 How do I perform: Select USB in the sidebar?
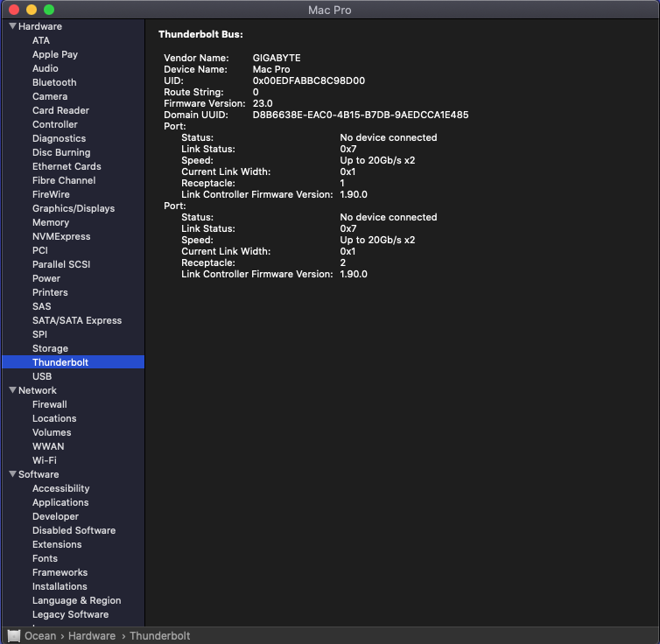pyautogui.click(x=42, y=376)
